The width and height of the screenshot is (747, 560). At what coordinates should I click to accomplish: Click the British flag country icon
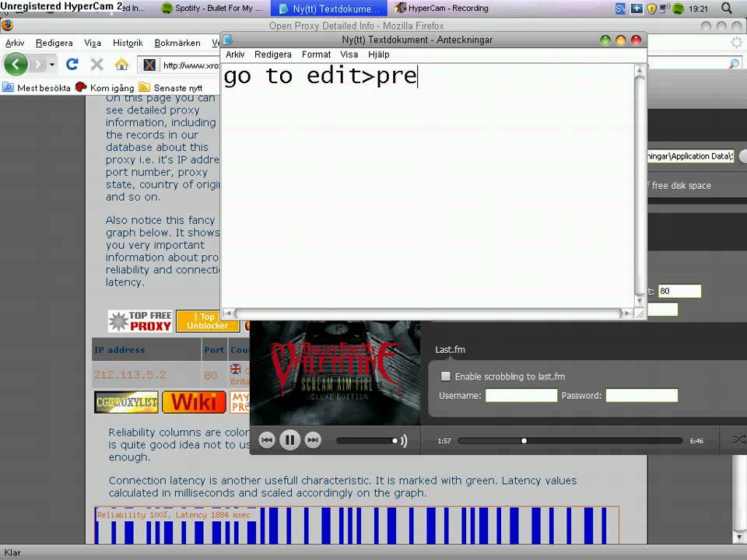click(235, 369)
